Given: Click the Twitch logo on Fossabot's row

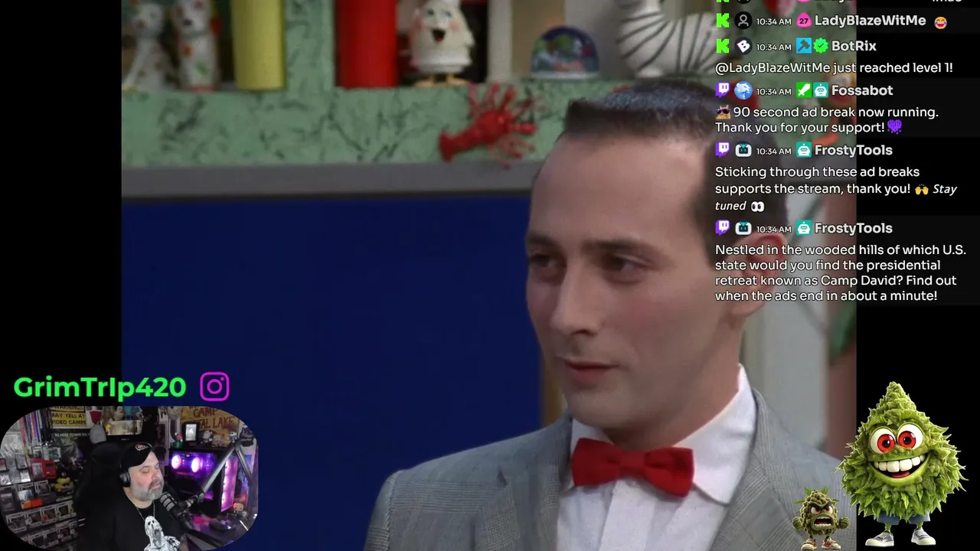Looking at the screenshot, I should pyautogui.click(x=723, y=90).
